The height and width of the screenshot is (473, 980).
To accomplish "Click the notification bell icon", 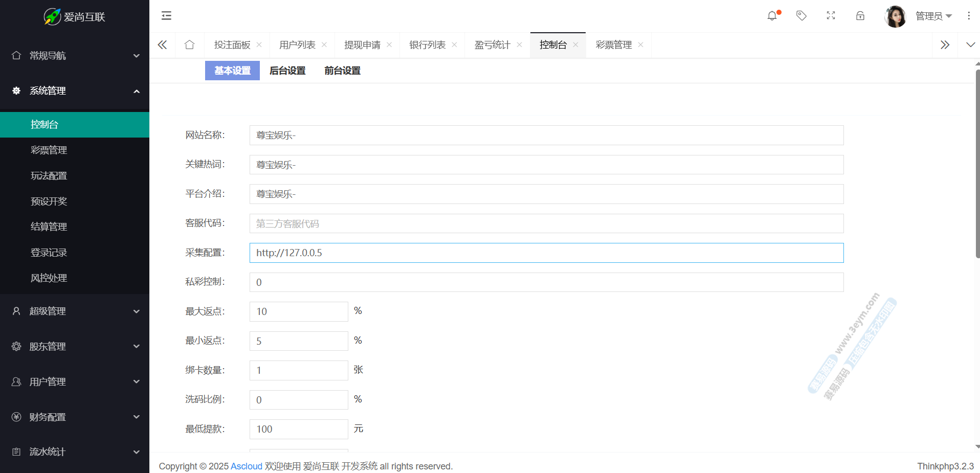I will [x=772, y=16].
